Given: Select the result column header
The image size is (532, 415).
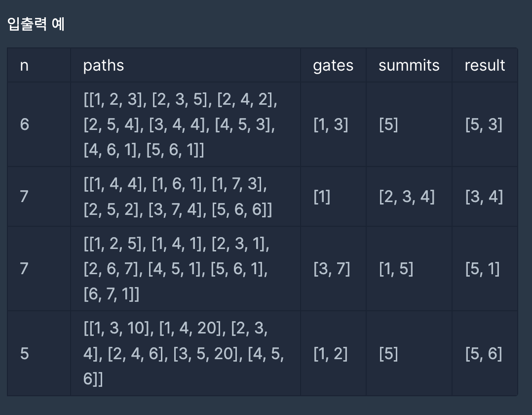Looking at the screenshot, I should pos(485,65).
